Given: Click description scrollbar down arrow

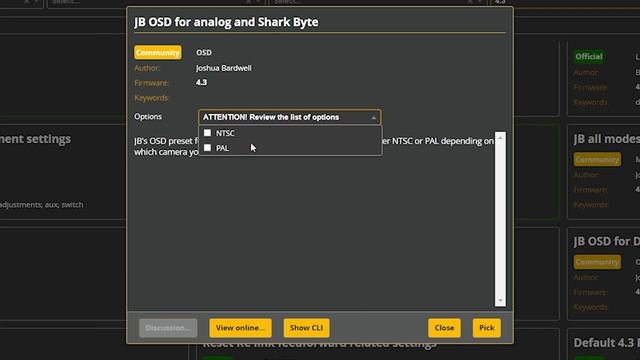Looking at the screenshot, I should [500, 301].
